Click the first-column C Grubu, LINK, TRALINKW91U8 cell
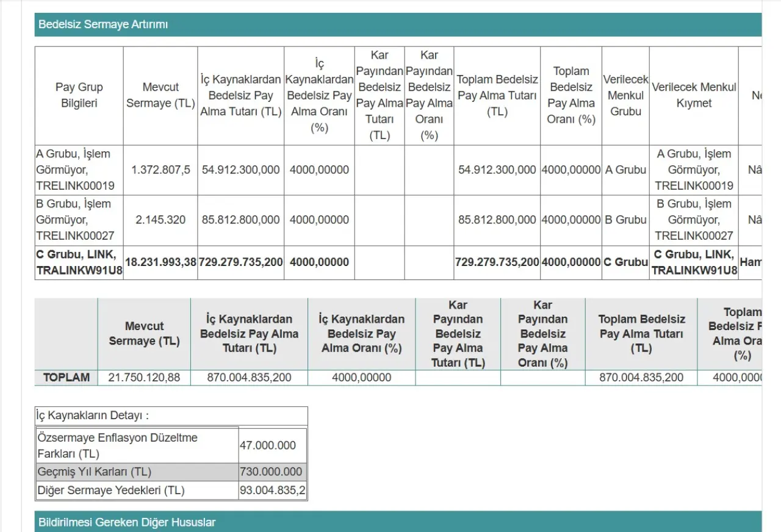The width and height of the screenshot is (781, 532). click(79, 262)
